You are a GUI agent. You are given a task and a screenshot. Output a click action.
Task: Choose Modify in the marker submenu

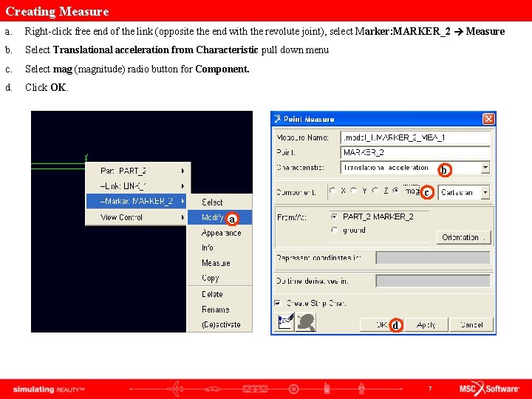[219, 217]
